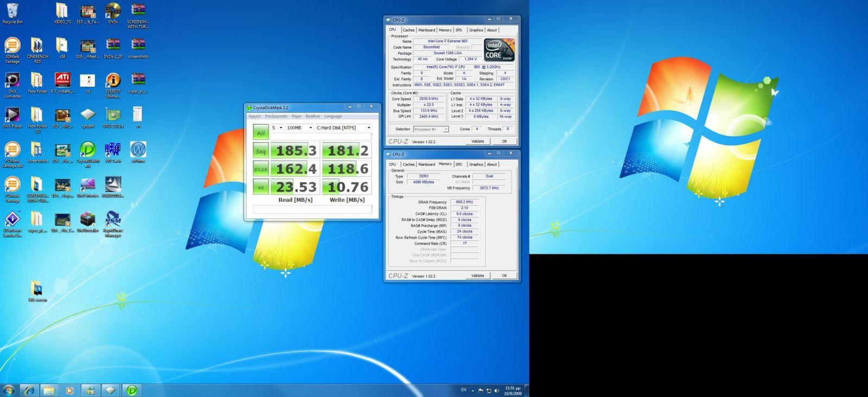Screen dimensions: 868x397
Task: Open Windows Explorer from the taskbar
Action: (x=49, y=390)
